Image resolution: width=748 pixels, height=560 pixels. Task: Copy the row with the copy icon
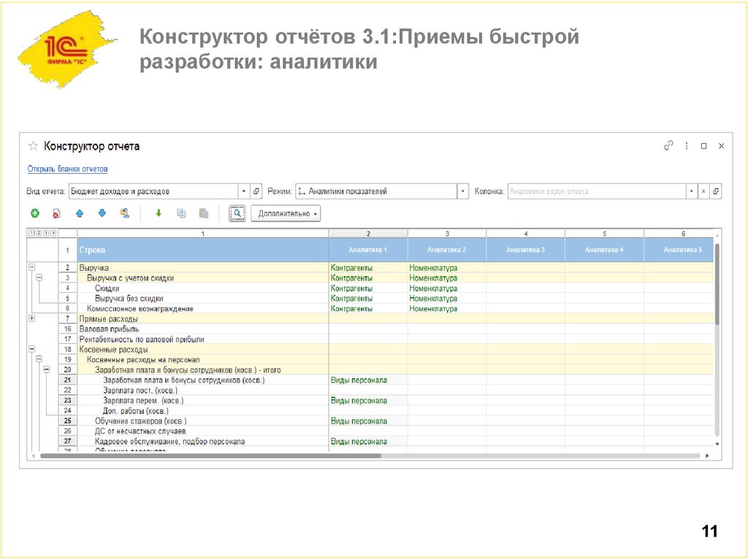pyautogui.click(x=182, y=212)
